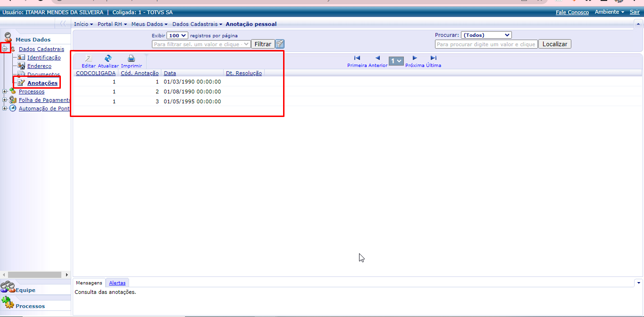644x317 pixels.
Task: Select row dated 01/05/1995 00:00:00
Action: (357, 101)
